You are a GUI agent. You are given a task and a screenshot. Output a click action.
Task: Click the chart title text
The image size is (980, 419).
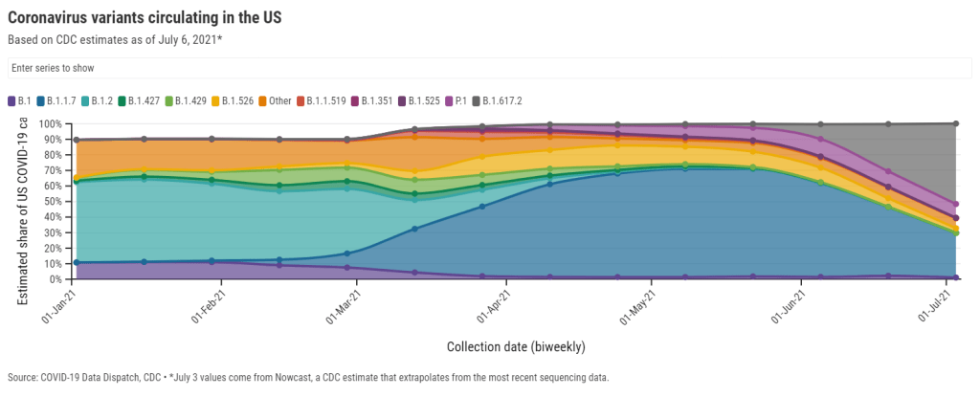coord(144,18)
